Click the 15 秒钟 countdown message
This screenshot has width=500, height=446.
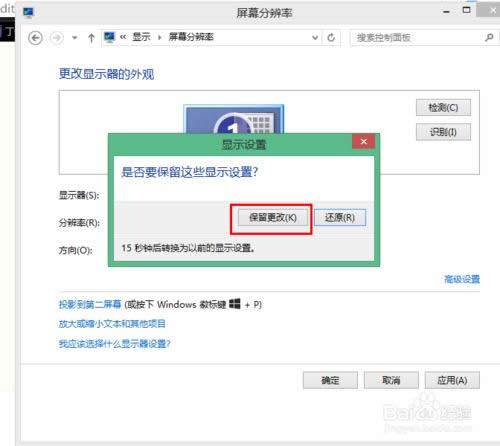188,248
